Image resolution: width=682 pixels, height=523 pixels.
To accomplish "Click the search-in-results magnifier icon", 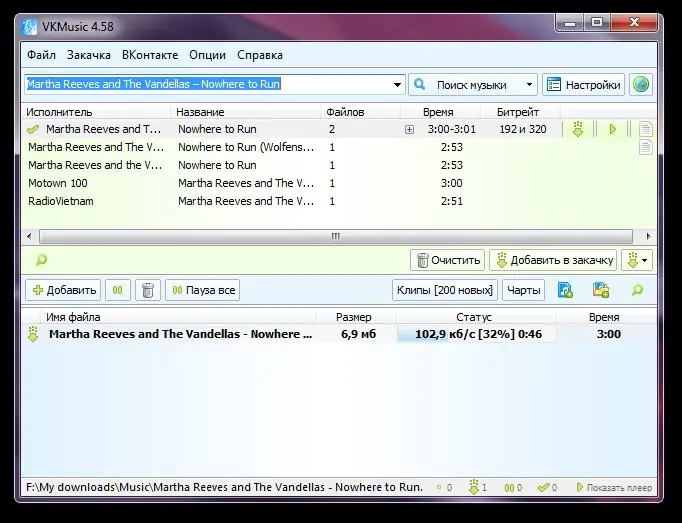I will tap(41, 260).
